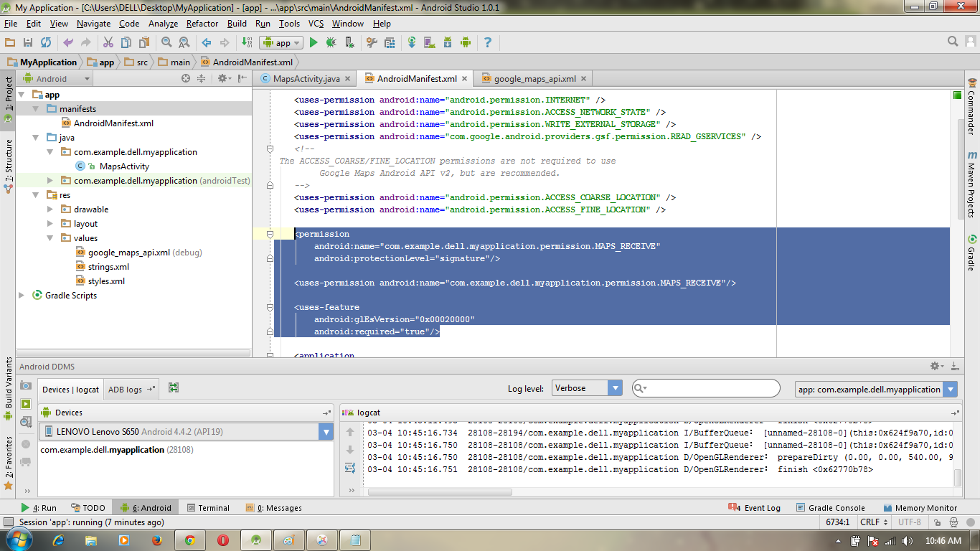Expand the drawable folder node

pos(50,209)
